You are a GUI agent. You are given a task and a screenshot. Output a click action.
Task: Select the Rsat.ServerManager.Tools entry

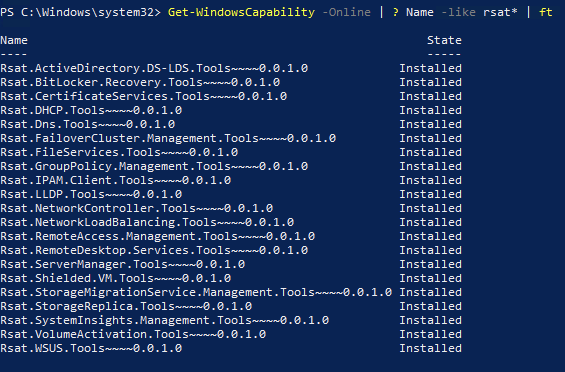click(x=123, y=264)
